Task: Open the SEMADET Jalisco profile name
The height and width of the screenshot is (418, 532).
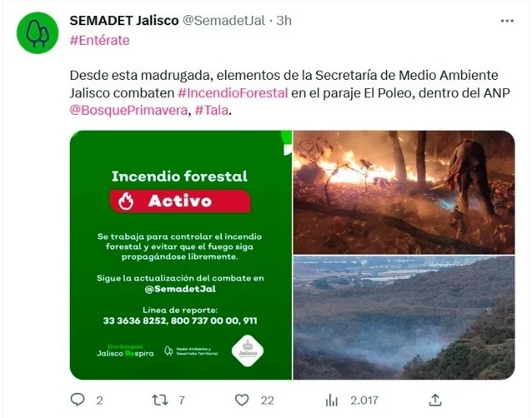Action: point(124,21)
